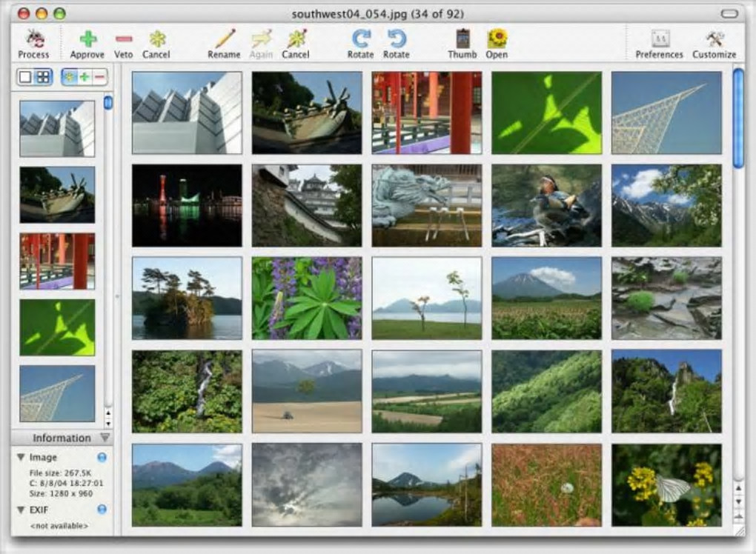756x554 pixels.
Task: Show only approved images filter (green plus)
Action: pos(84,76)
